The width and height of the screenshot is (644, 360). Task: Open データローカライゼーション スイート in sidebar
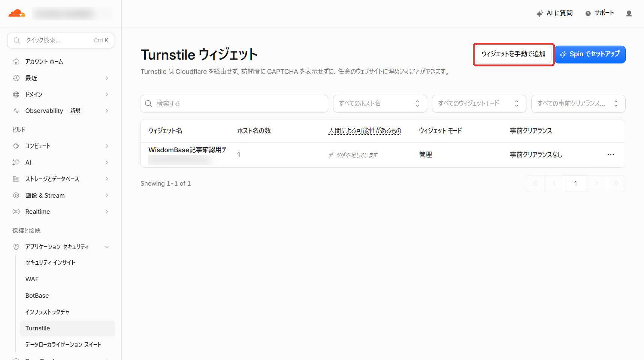coord(63,345)
